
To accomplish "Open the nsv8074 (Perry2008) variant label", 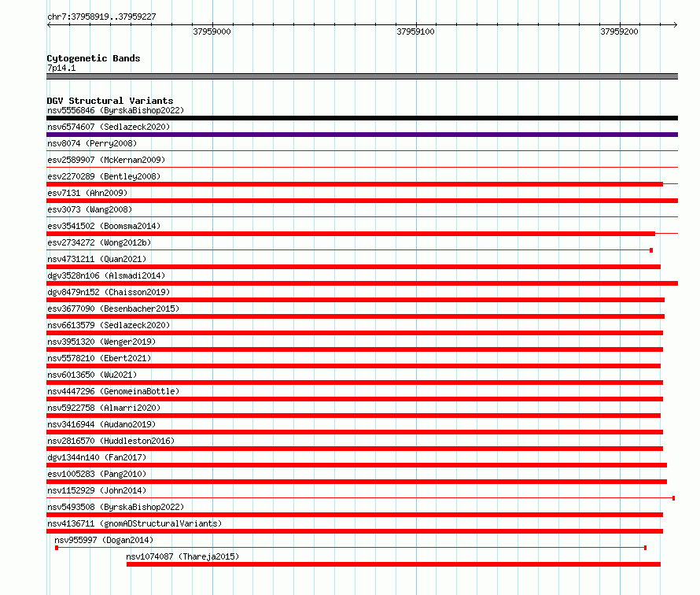I will [x=92, y=143].
